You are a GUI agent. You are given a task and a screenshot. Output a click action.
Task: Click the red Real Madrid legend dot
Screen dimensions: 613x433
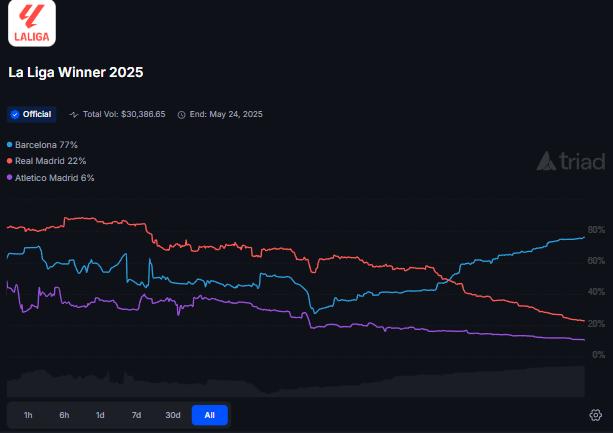coord(9,161)
